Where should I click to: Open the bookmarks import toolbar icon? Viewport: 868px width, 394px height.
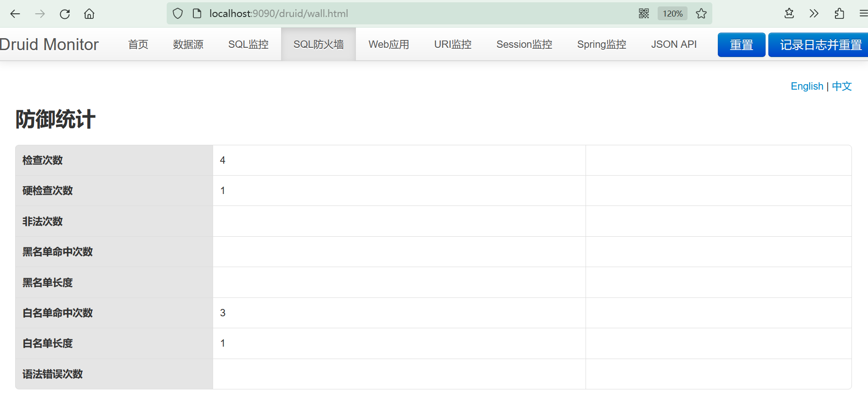(x=789, y=14)
